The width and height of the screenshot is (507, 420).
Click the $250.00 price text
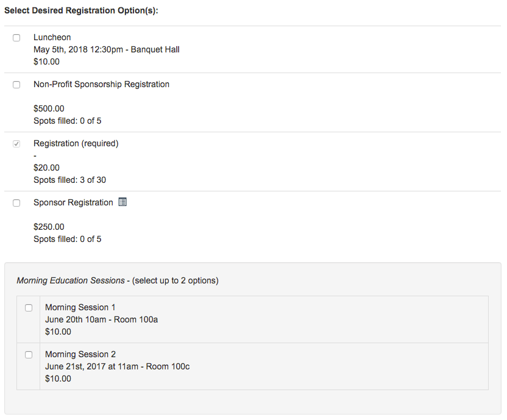point(49,227)
